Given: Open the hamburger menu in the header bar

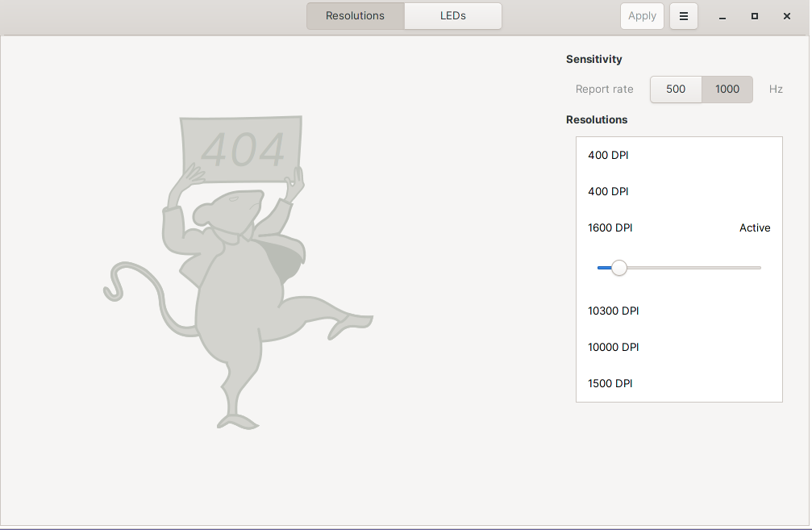Looking at the screenshot, I should [x=684, y=16].
